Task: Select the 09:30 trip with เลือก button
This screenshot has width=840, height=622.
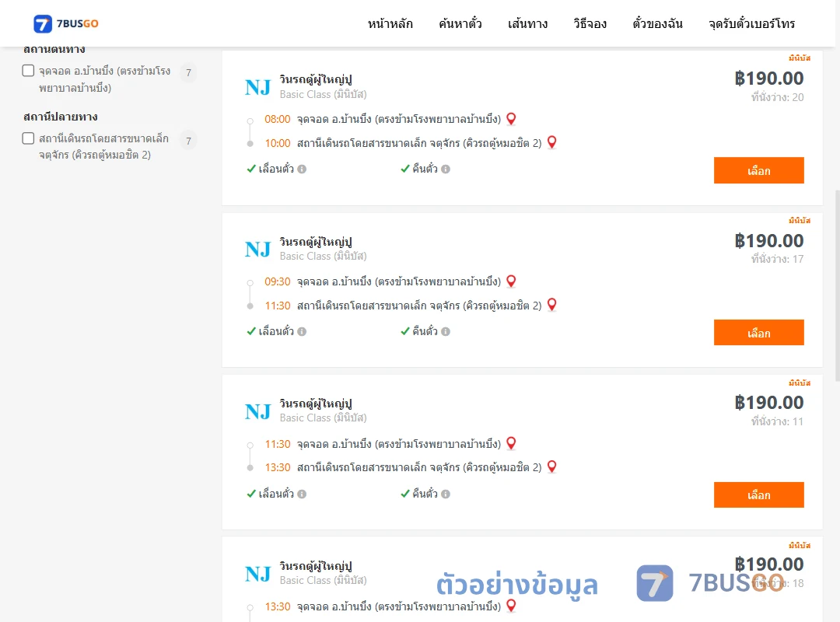Action: pos(758,333)
